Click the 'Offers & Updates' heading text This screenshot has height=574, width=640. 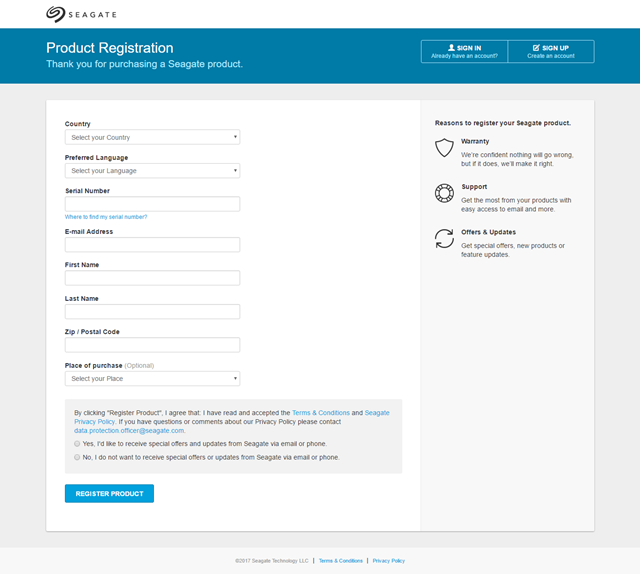click(489, 232)
